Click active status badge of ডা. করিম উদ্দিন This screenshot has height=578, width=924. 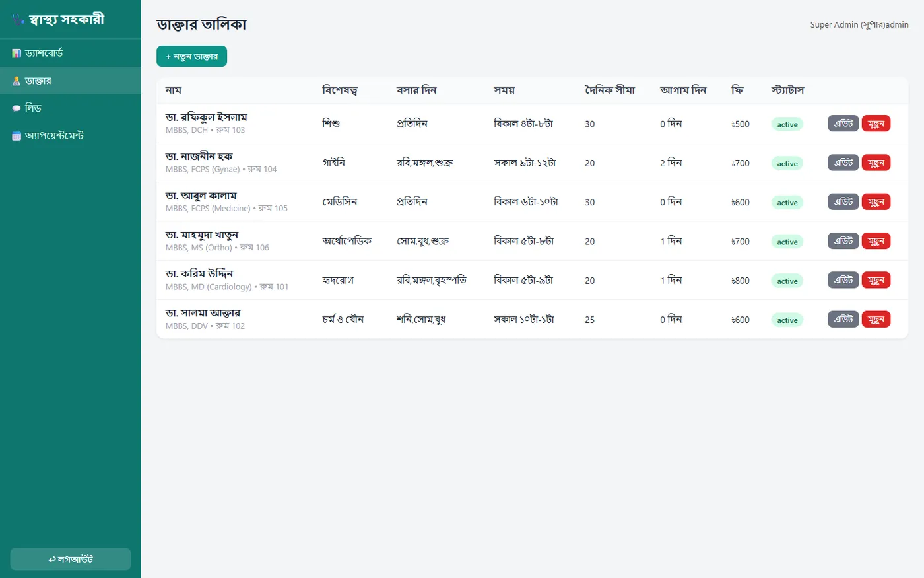tap(787, 281)
